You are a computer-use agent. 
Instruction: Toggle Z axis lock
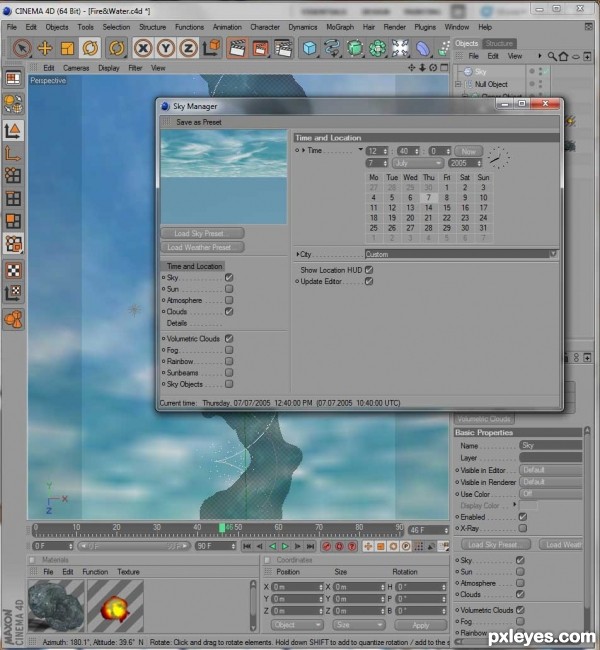coord(188,48)
